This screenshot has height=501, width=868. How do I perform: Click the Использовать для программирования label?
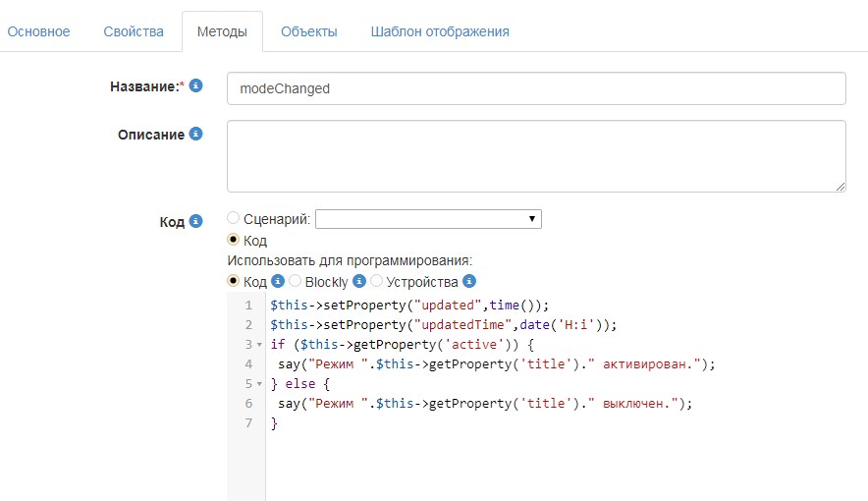(x=350, y=260)
